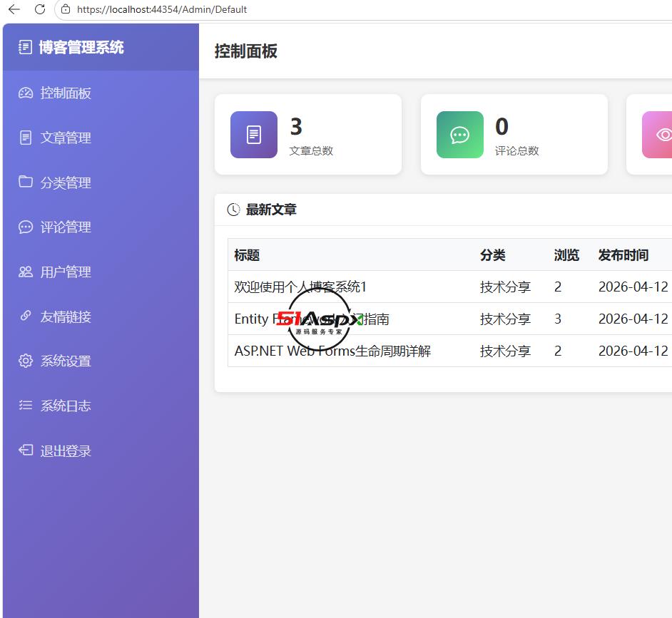This screenshot has width=672, height=618.
Task: Click the 用户管理 people icon
Action: [26, 272]
